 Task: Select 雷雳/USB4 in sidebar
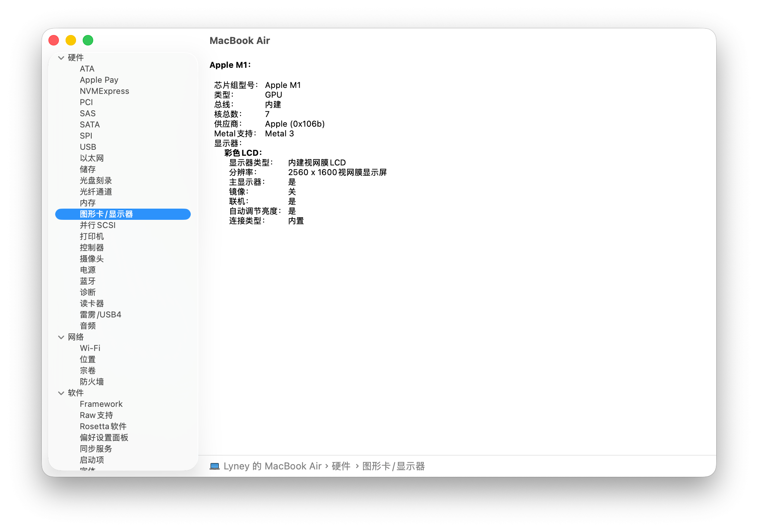[100, 315]
